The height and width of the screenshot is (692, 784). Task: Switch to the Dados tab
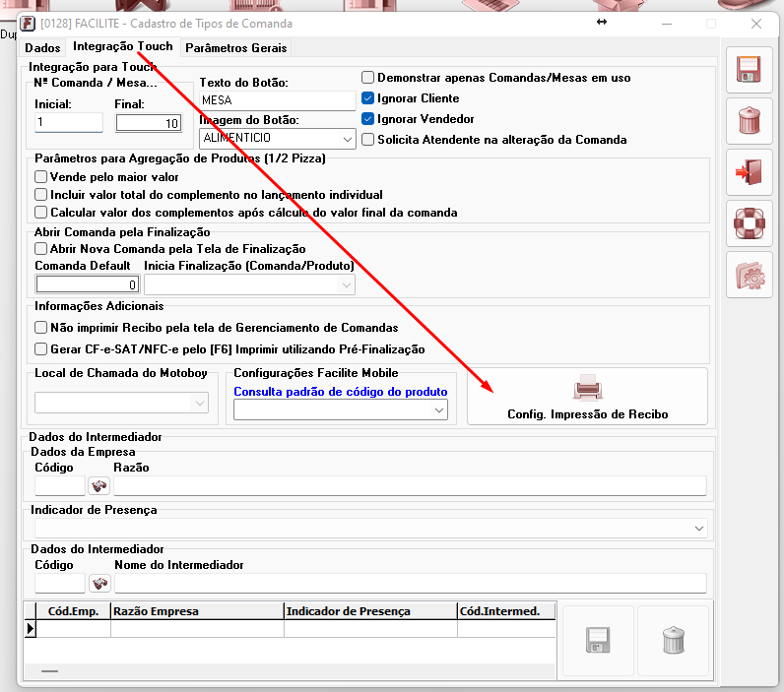[x=42, y=48]
